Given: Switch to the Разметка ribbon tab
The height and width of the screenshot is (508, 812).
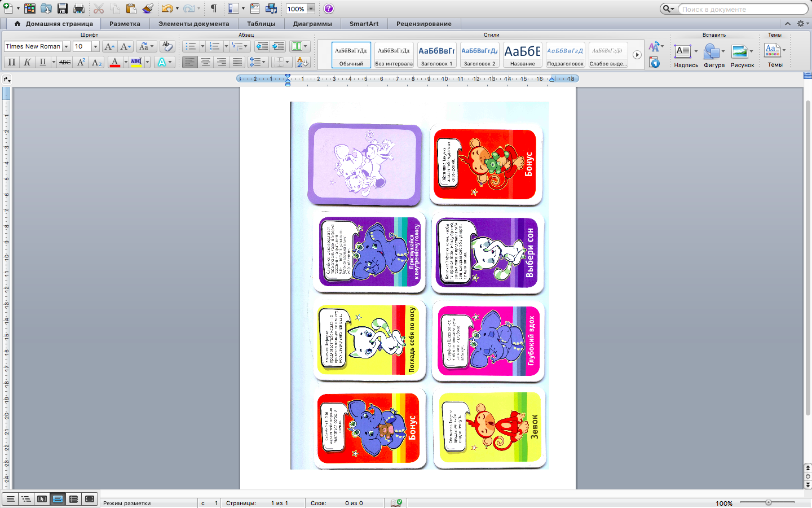Looking at the screenshot, I should pos(125,24).
